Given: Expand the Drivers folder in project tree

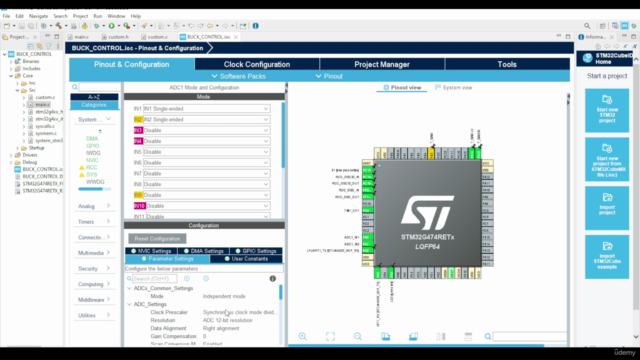Looking at the screenshot, I should tap(11, 155).
